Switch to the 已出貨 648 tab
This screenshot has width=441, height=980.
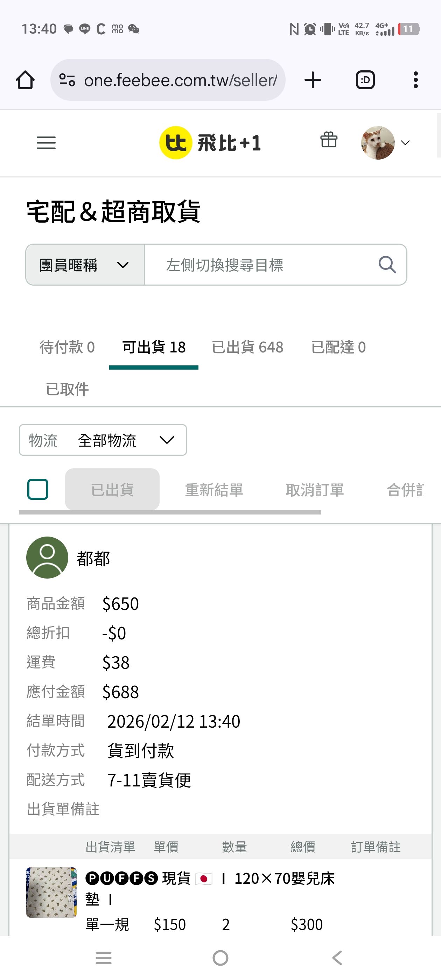pyautogui.click(x=247, y=347)
